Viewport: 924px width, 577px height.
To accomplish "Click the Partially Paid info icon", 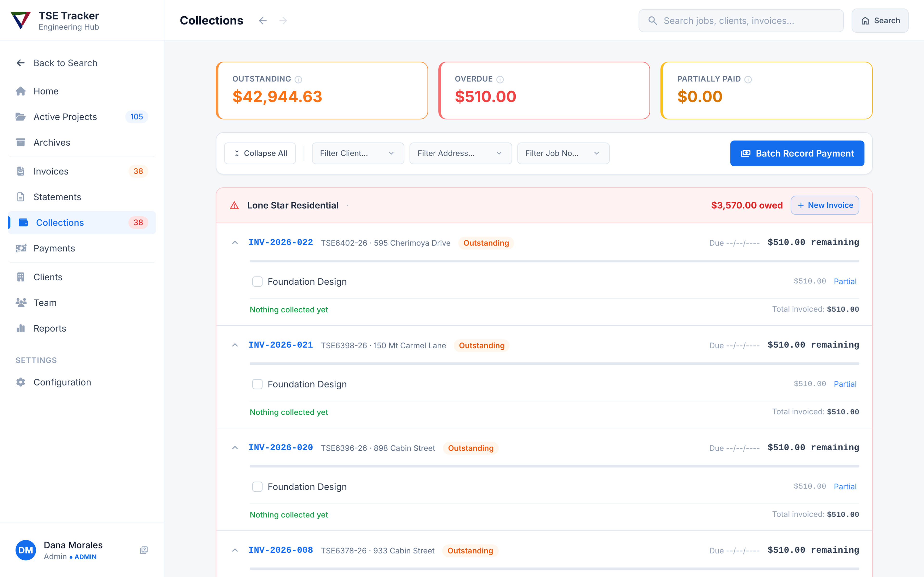I will click(x=748, y=79).
